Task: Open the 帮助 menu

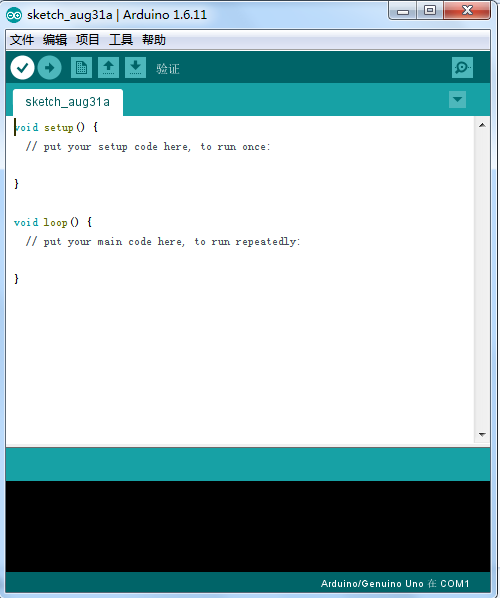Action: (154, 40)
